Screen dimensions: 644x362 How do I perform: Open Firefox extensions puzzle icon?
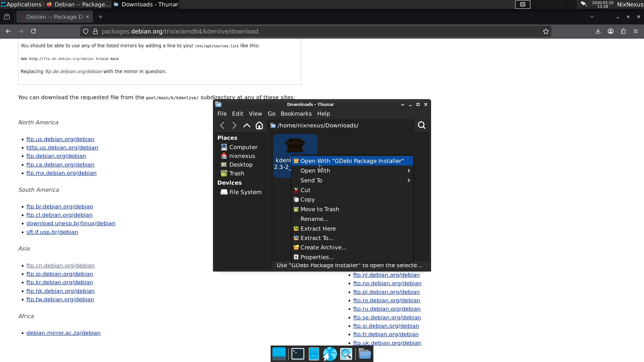click(623, 31)
